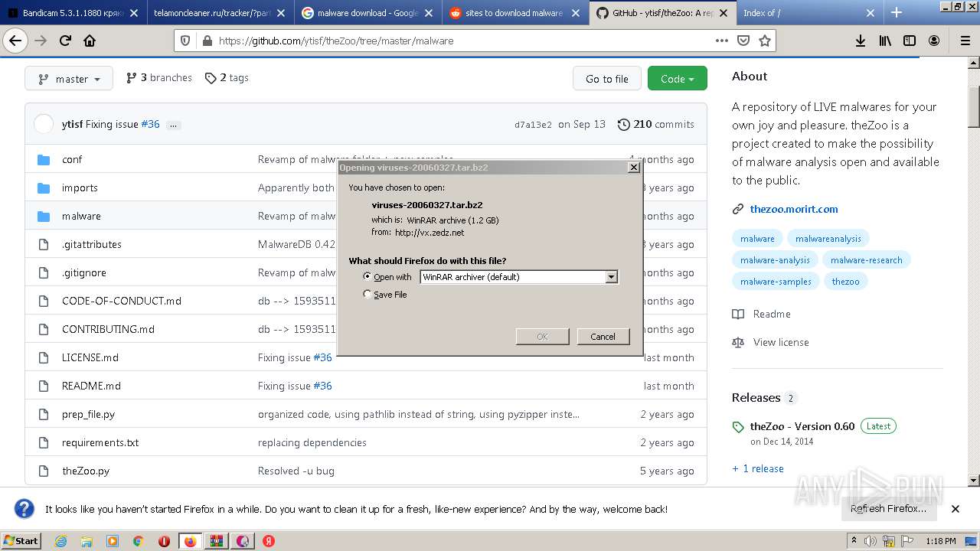Image resolution: width=980 pixels, height=551 pixels.
Task: Open Yandex browser from the taskbar
Action: 269,541
